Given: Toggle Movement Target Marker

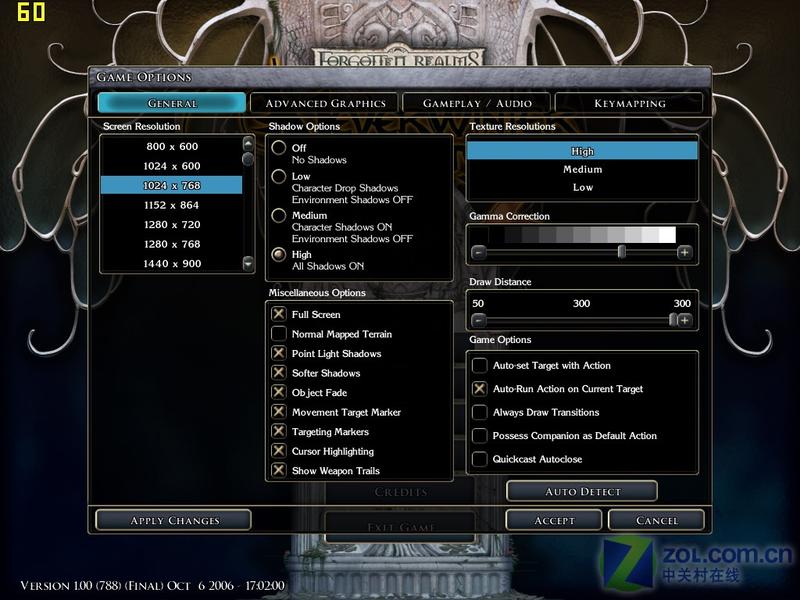Looking at the screenshot, I should (279, 411).
